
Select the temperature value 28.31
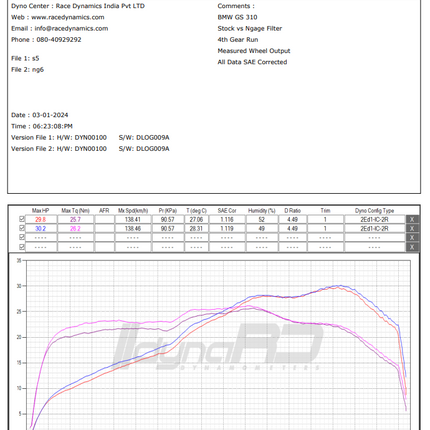[196, 228]
